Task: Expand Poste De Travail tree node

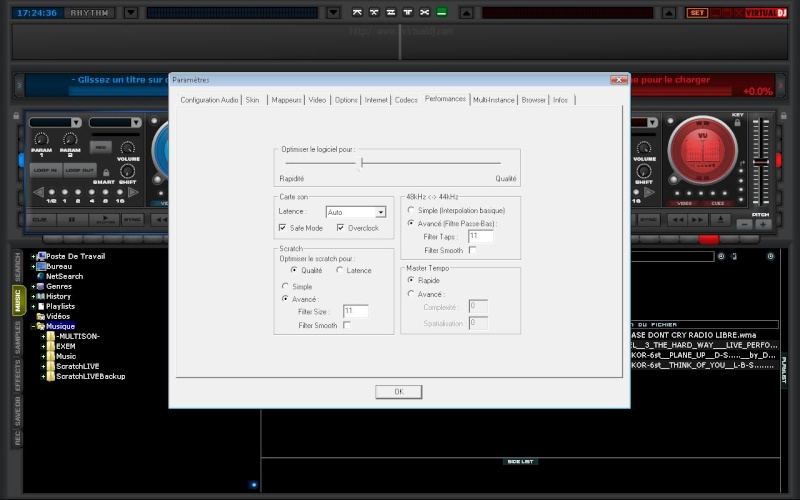Action: (33, 256)
